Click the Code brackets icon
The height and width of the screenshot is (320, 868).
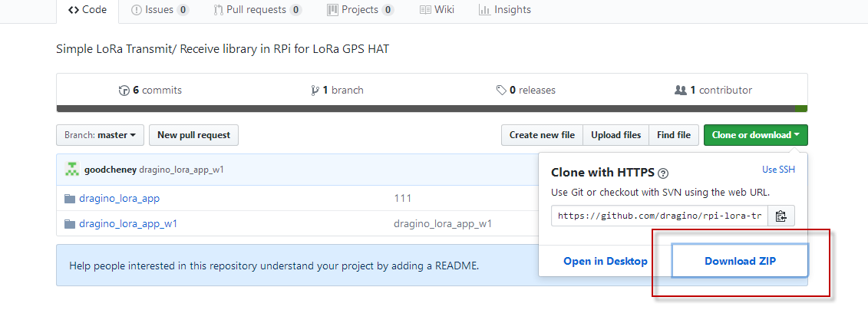pyautogui.click(x=74, y=10)
